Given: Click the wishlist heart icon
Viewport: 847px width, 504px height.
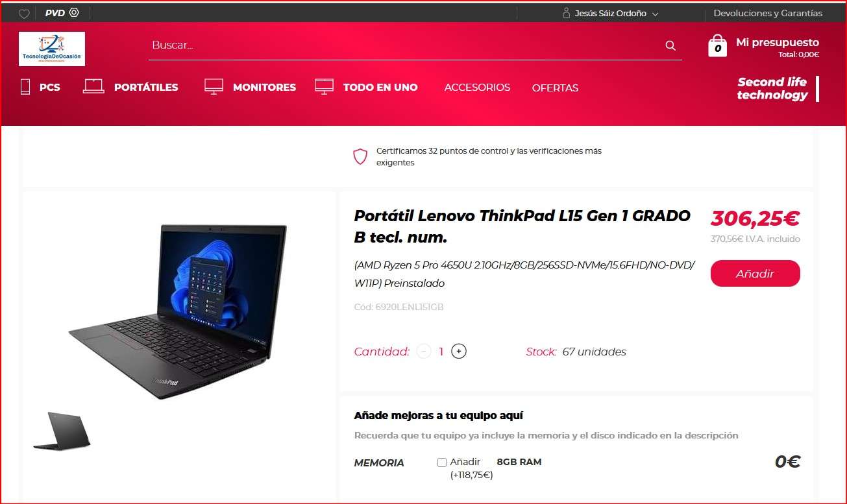Looking at the screenshot, I should pos(24,14).
